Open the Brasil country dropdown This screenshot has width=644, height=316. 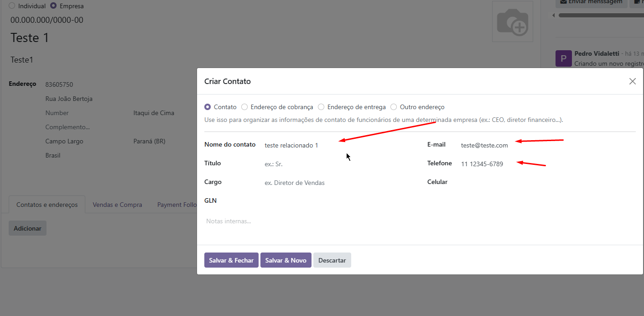coord(53,155)
